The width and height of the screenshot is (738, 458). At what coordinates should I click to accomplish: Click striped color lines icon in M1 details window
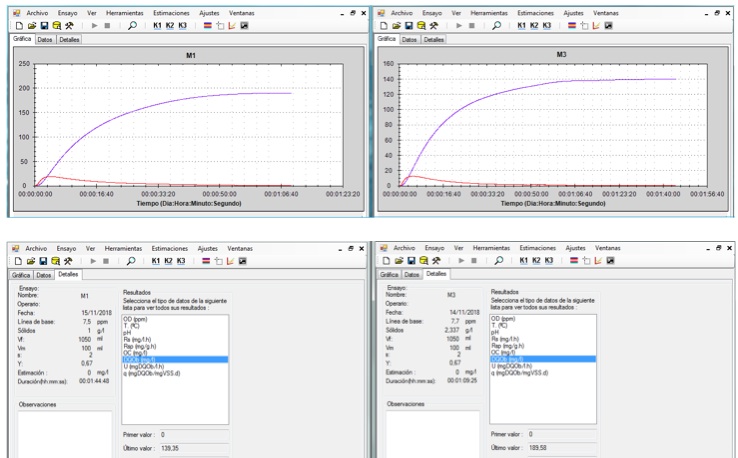tap(206, 261)
